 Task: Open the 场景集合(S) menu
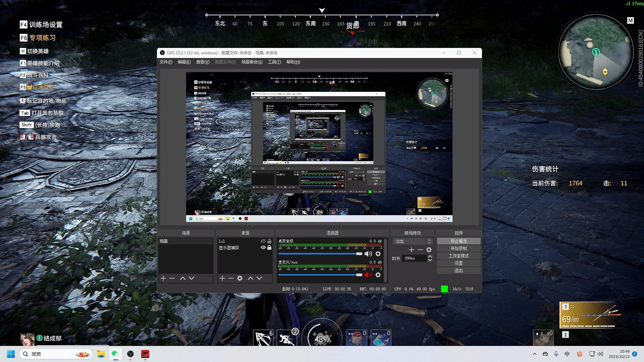coord(252,62)
